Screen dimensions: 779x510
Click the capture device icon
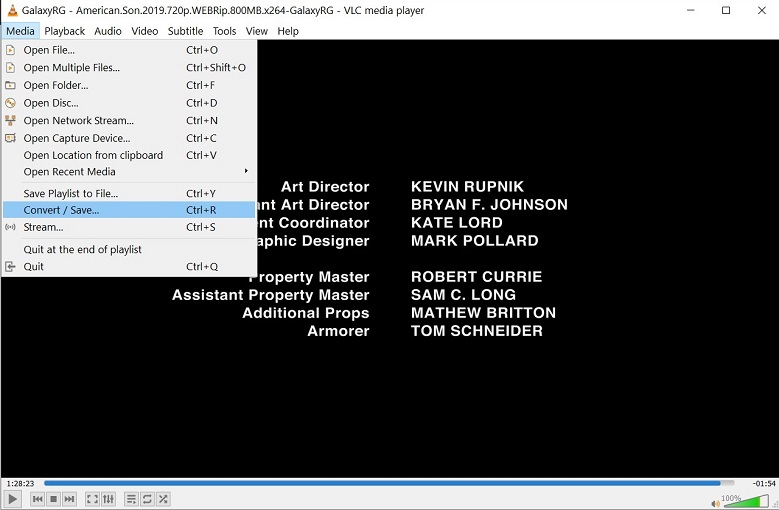click(10, 138)
